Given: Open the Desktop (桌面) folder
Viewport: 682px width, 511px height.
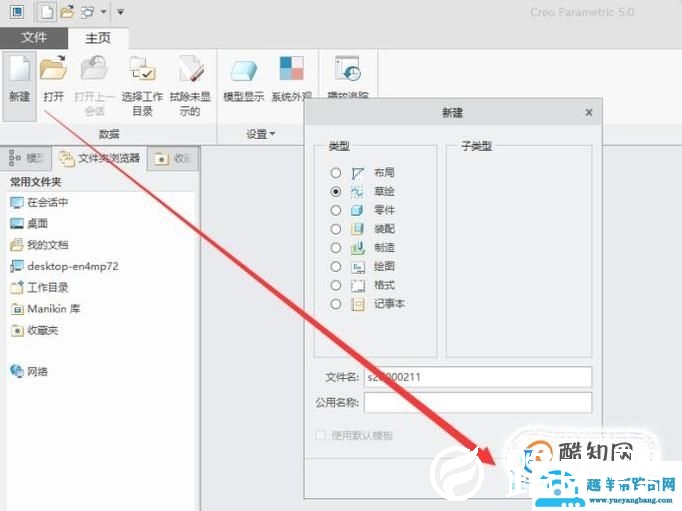Looking at the screenshot, I should pyautogui.click(x=29, y=224).
